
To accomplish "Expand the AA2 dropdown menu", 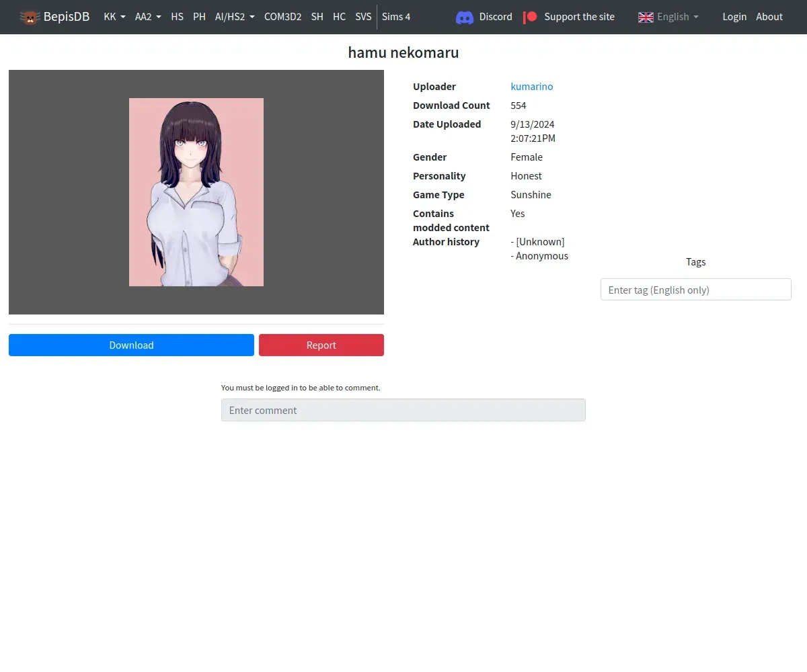I will tap(148, 17).
